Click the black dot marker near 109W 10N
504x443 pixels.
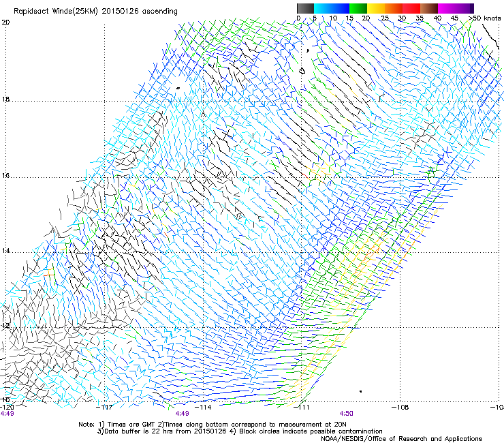361,391
